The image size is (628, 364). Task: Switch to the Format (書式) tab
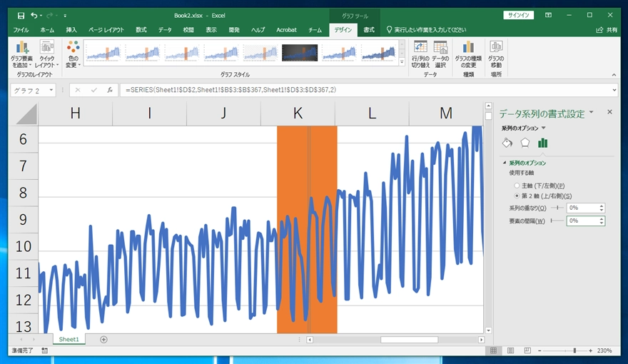(369, 30)
